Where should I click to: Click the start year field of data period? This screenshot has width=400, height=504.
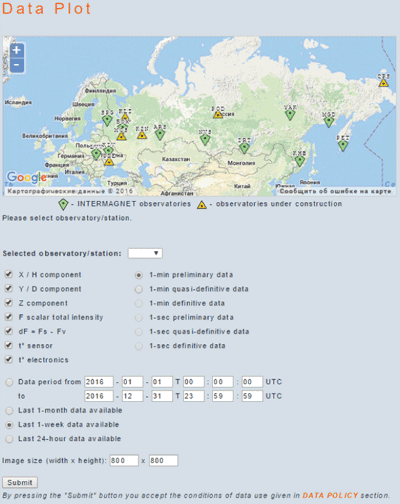(x=99, y=382)
